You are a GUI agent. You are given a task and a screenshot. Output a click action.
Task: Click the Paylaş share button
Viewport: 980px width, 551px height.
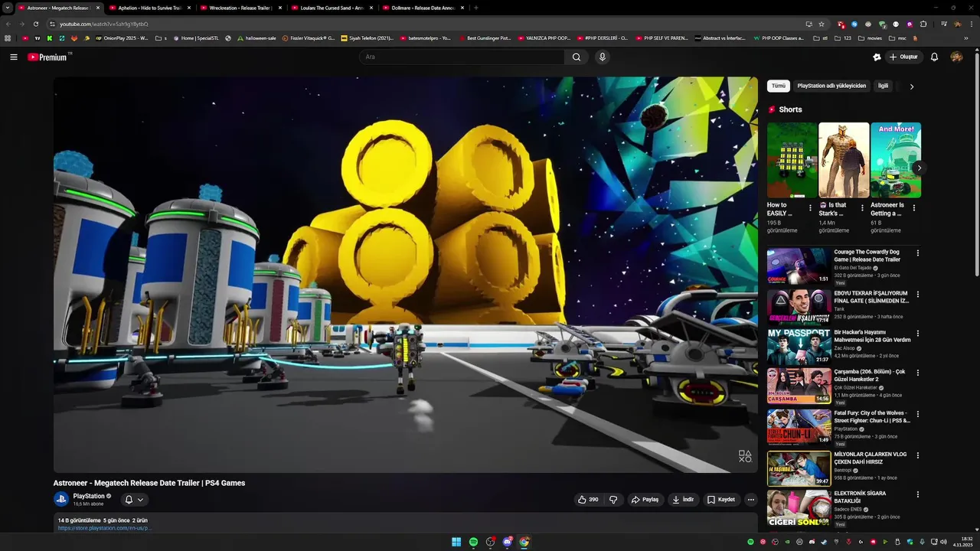645,500
